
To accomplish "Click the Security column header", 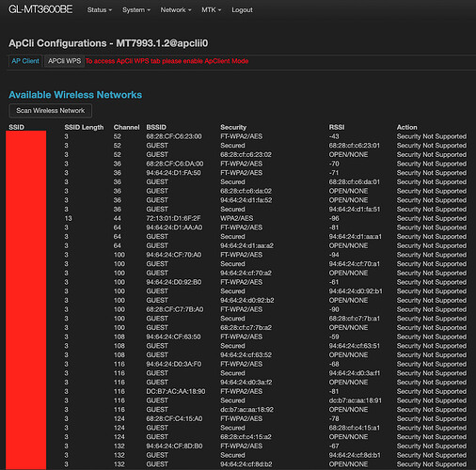I will (x=233, y=127).
